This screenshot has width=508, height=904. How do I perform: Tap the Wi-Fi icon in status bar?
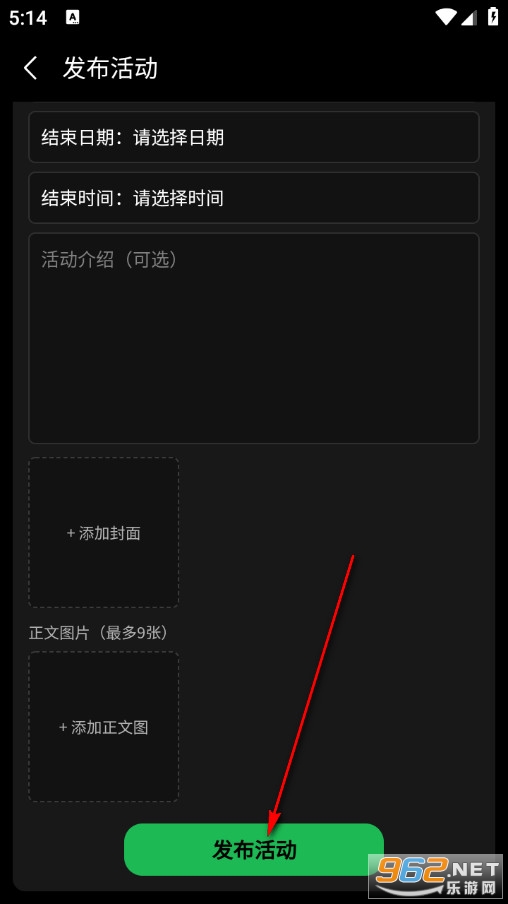(x=446, y=17)
